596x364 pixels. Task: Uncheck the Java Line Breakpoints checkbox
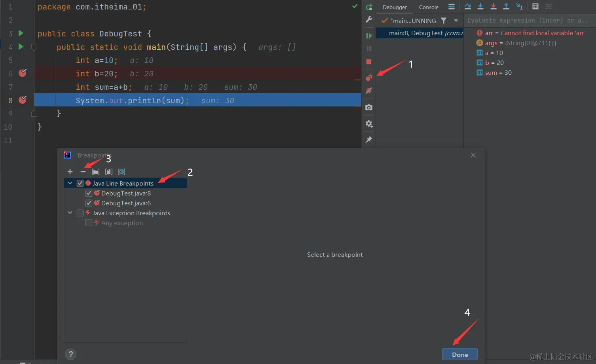pos(80,183)
